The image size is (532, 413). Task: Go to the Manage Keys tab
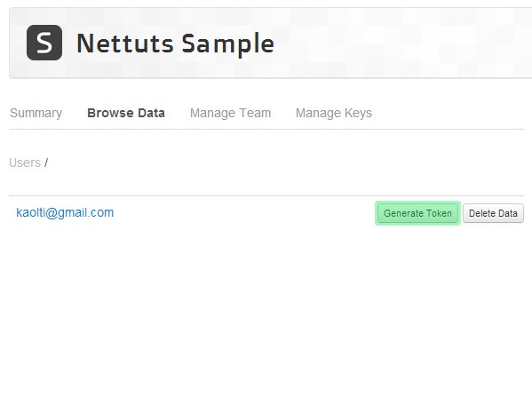[334, 113]
